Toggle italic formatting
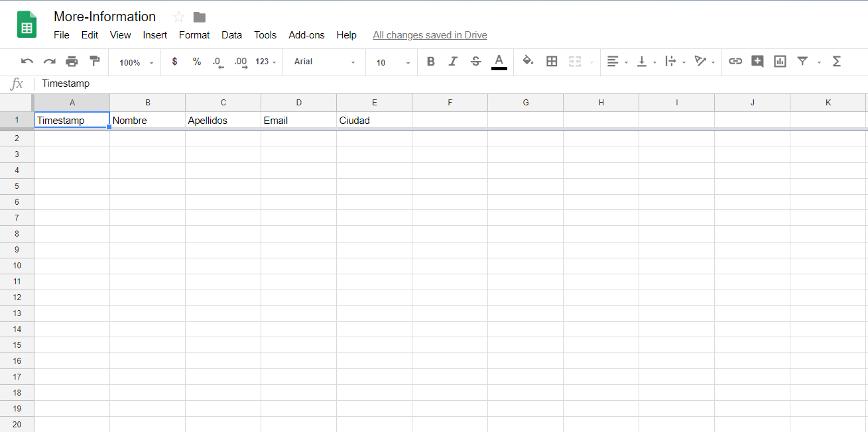Screen dimensions: 868x432 tap(453, 61)
